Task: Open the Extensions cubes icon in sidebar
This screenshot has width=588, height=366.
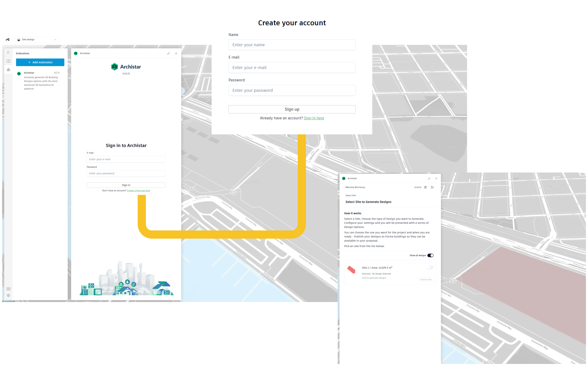Action: pos(8,70)
